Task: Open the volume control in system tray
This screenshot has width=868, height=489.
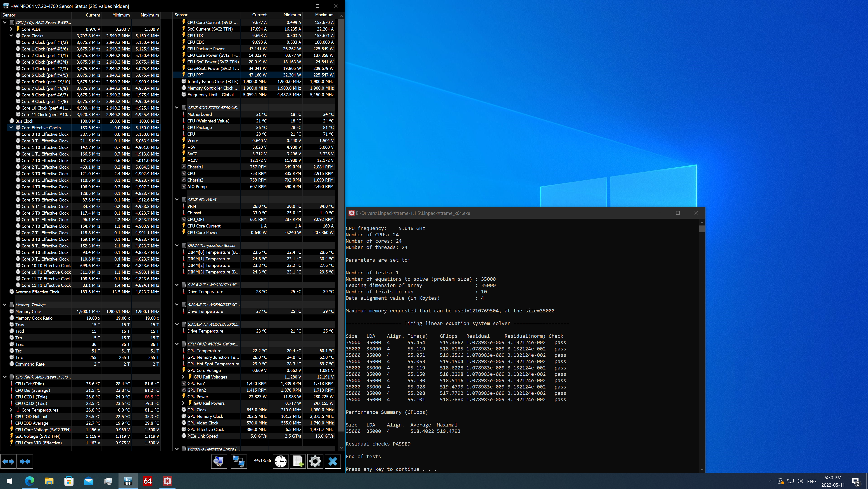Action: point(800,481)
